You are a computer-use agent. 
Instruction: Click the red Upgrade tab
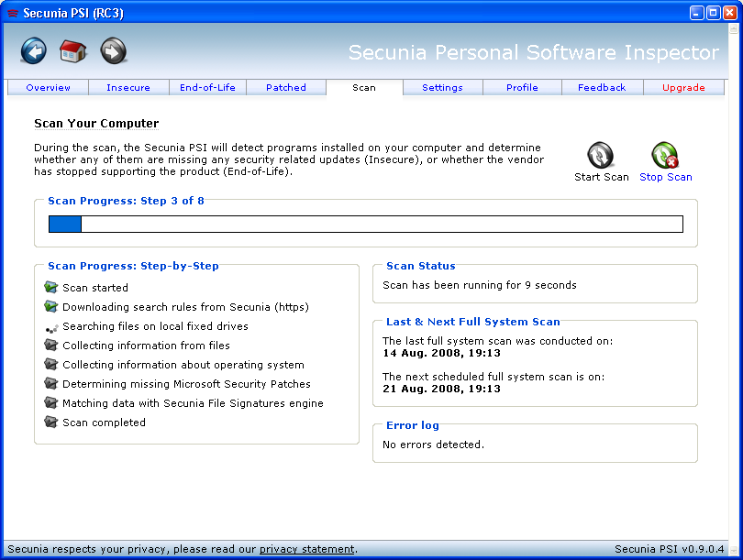pyautogui.click(x=683, y=88)
